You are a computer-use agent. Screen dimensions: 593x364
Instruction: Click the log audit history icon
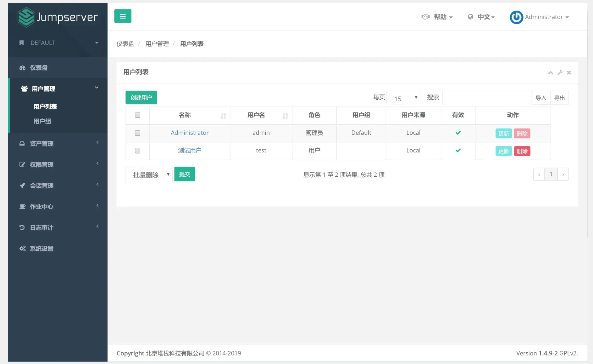[x=22, y=228]
